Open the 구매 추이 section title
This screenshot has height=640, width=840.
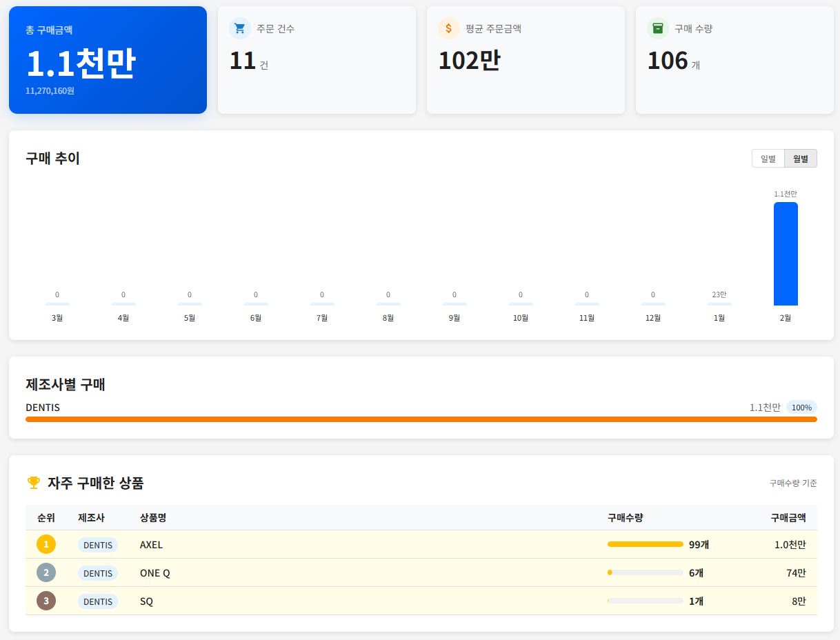point(53,158)
